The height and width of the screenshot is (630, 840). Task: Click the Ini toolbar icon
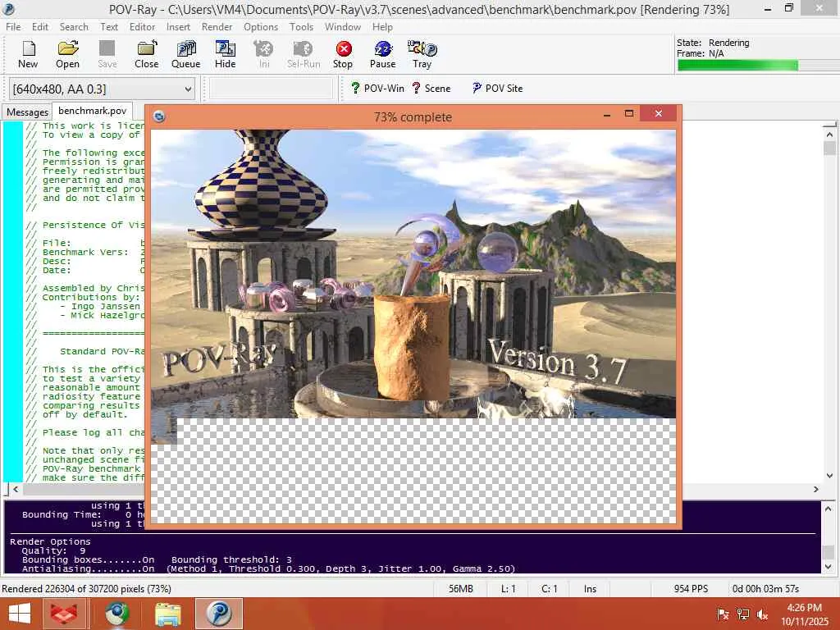264,55
